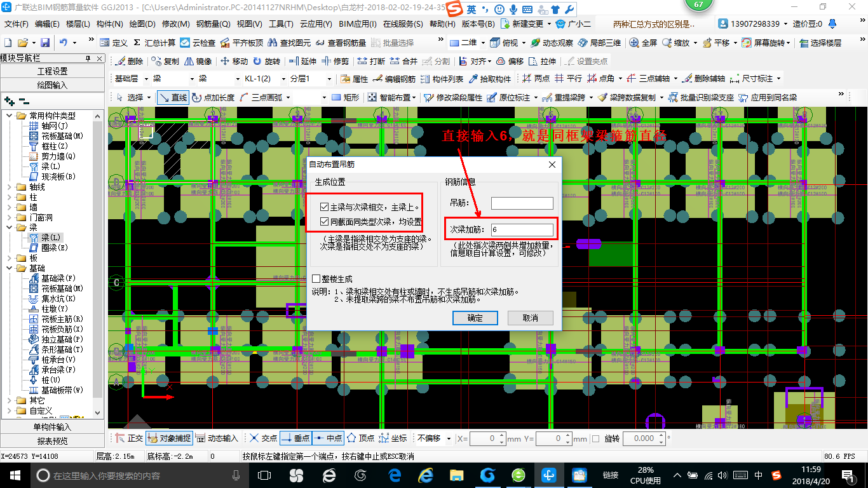Click 全屏 full screen tool
The height and width of the screenshot is (488, 868).
pos(643,43)
